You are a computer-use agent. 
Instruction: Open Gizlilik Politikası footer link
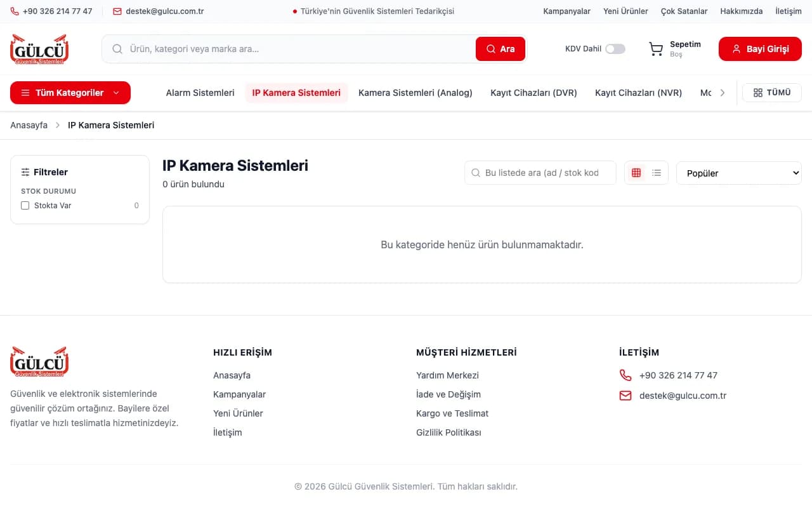tap(449, 432)
